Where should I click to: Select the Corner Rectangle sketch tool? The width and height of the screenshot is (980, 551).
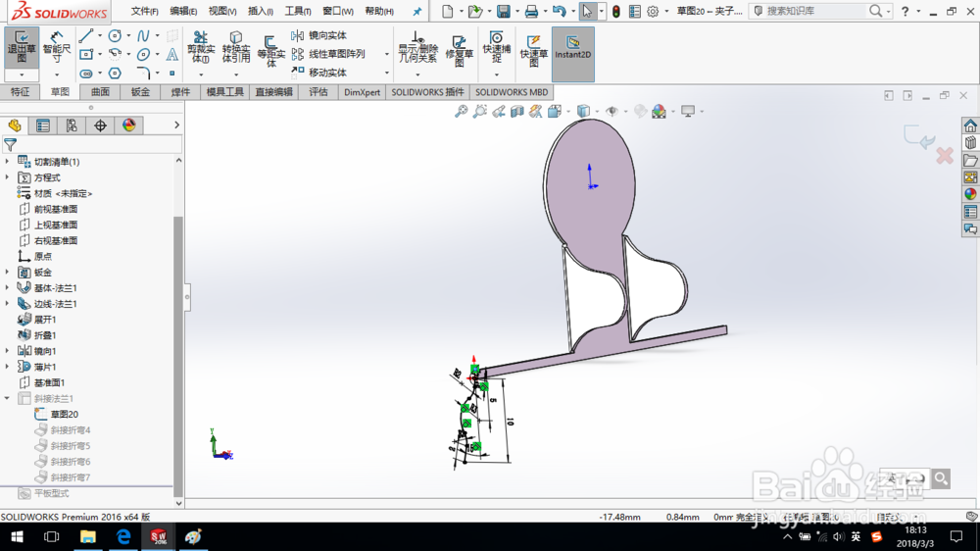pyautogui.click(x=86, y=54)
